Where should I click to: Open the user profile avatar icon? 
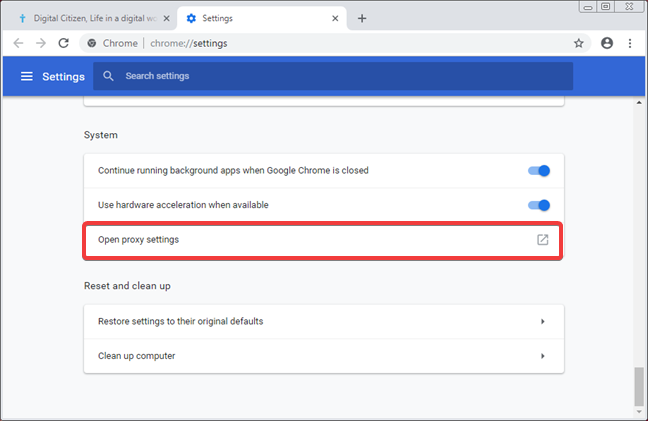tap(607, 43)
